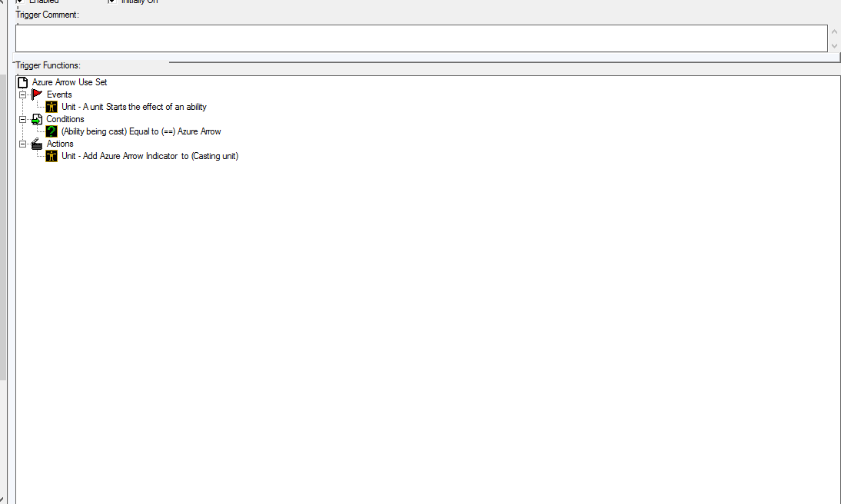Collapse the Actions tree node
Image resolution: width=841 pixels, height=504 pixels.
[x=22, y=144]
